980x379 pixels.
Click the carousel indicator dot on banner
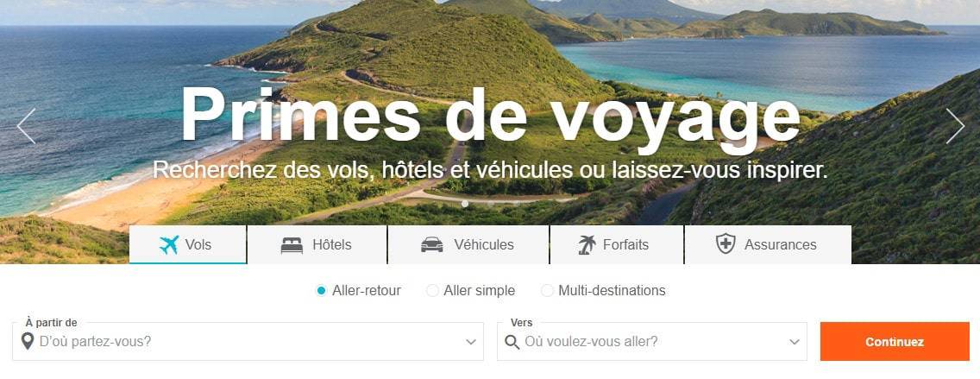point(464,204)
